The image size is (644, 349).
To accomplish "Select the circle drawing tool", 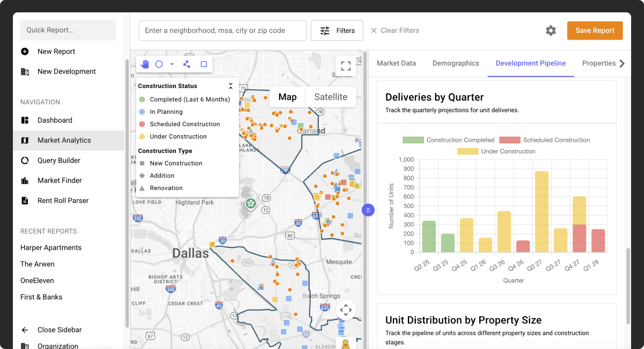I will [159, 64].
